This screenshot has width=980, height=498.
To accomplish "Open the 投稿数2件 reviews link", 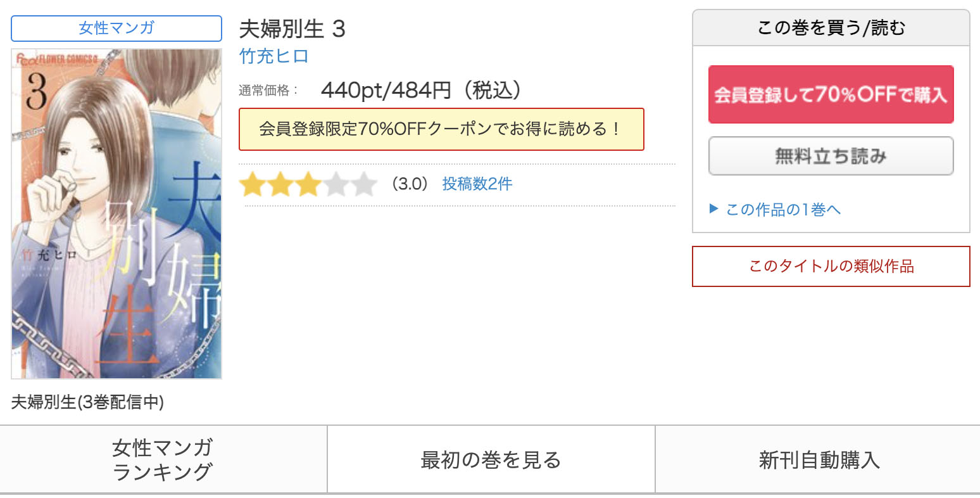I will coord(477,184).
